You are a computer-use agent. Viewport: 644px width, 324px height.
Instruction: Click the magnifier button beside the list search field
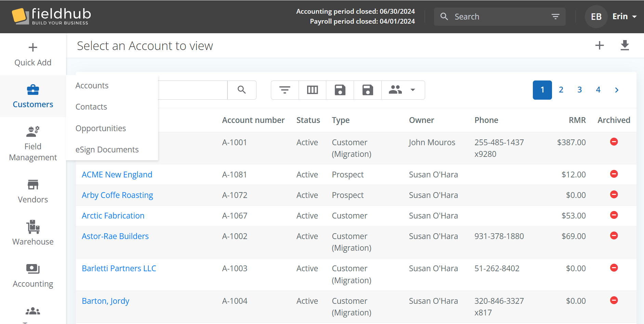click(241, 90)
